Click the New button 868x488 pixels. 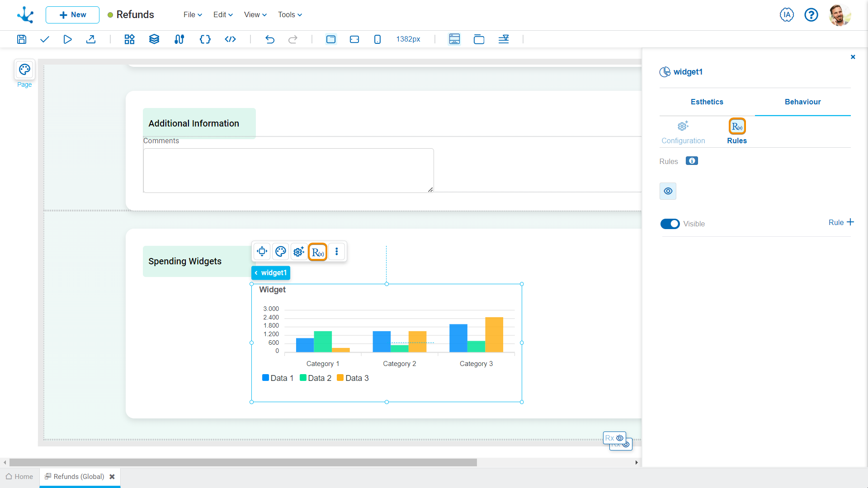click(x=72, y=15)
